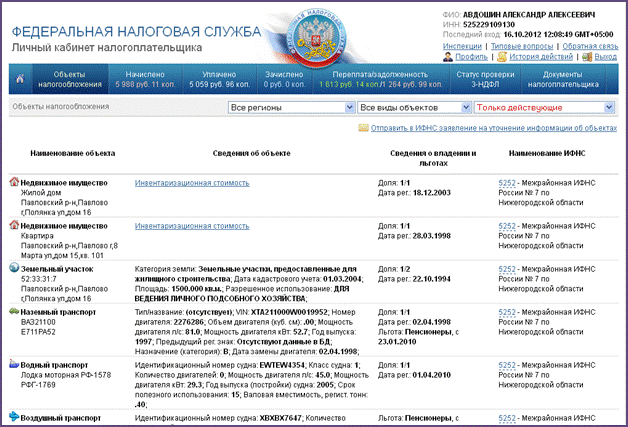Click the Сведения об объекте column header
Viewport: 628px width, 427px height.
tap(252, 153)
